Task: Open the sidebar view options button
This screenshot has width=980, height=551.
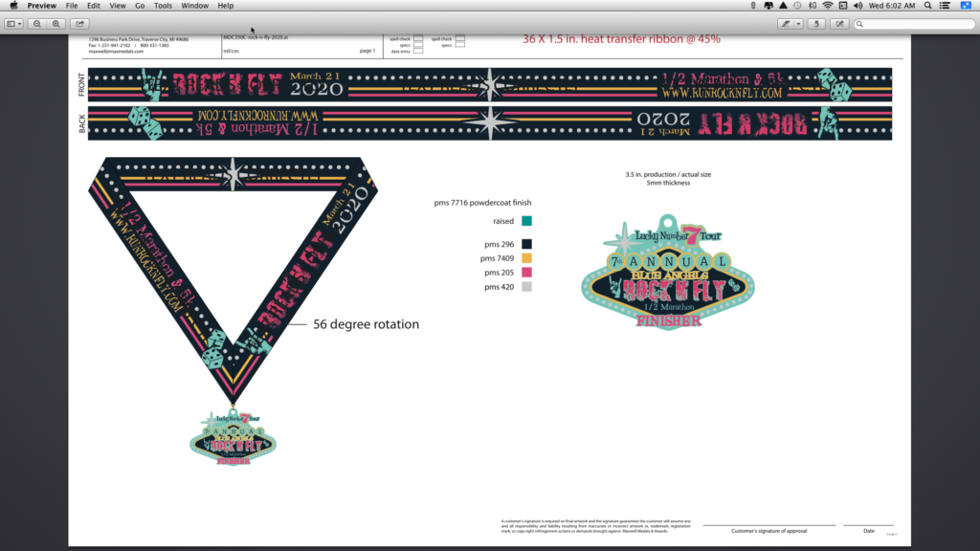Action: click(13, 24)
